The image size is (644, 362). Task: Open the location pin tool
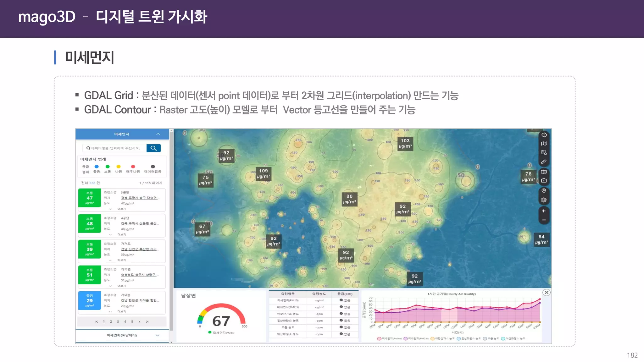[x=544, y=191]
